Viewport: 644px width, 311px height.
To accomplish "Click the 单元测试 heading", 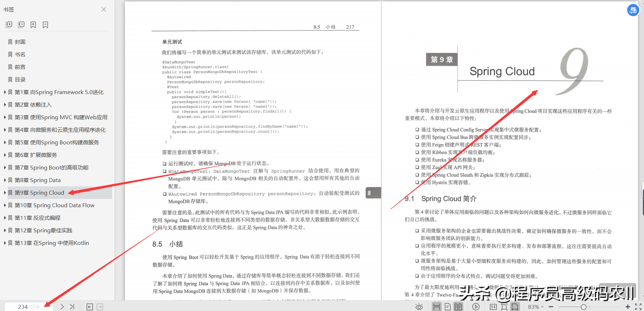I will [172, 42].
